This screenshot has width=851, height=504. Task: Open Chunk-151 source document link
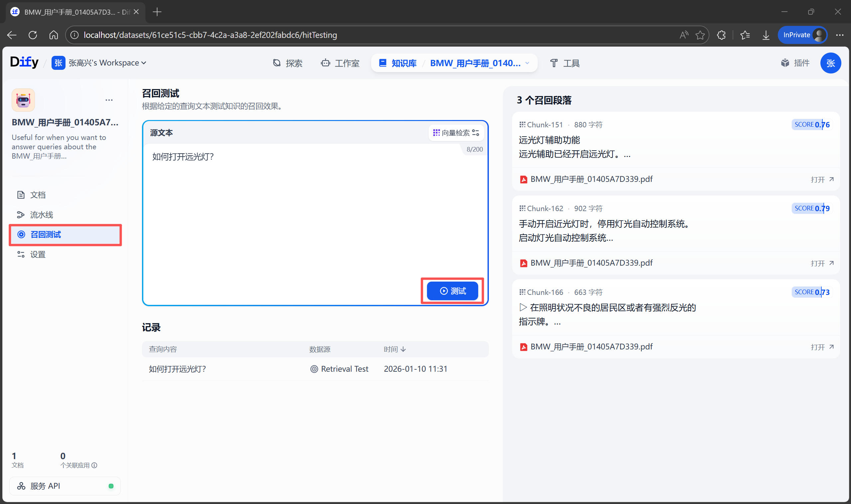click(821, 179)
